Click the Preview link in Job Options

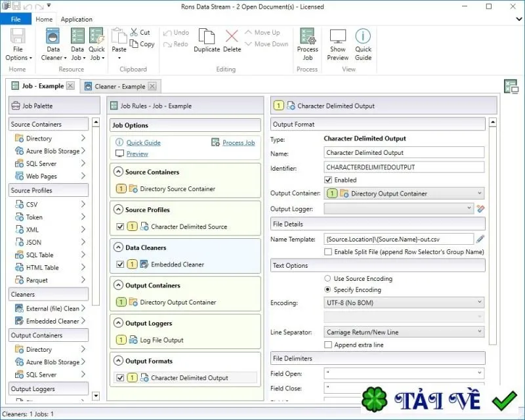click(137, 154)
